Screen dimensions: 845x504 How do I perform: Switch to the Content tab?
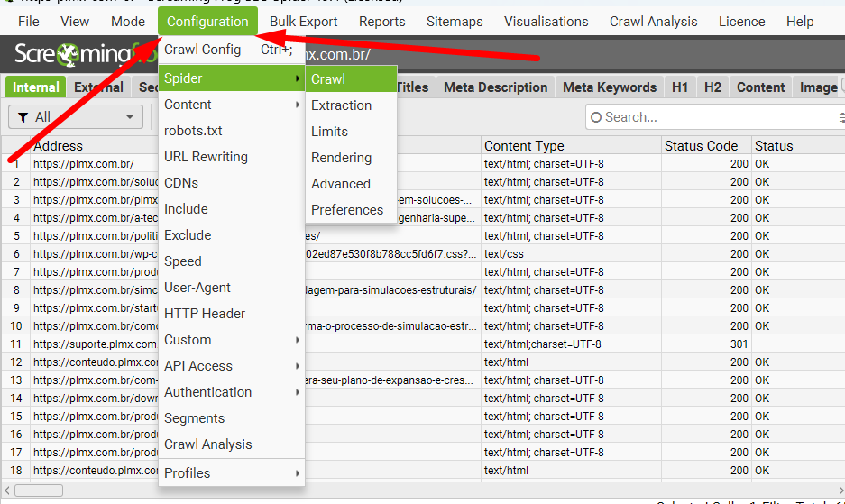[760, 87]
